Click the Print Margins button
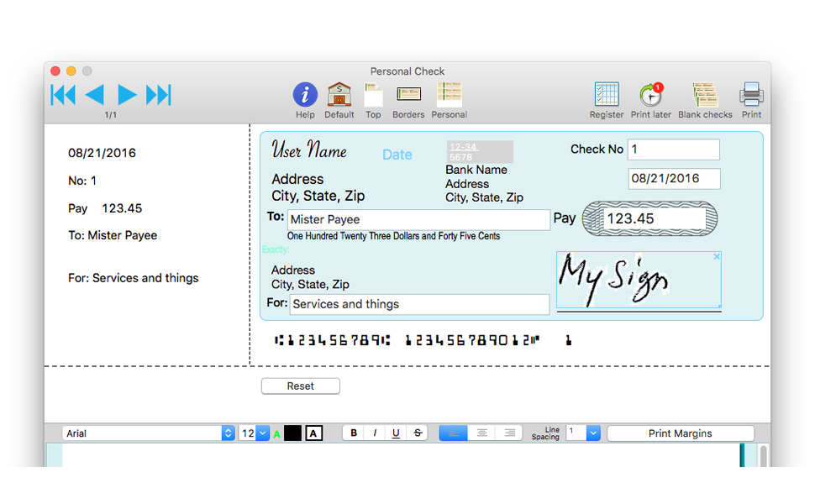The width and height of the screenshot is (815, 504). 680,433
